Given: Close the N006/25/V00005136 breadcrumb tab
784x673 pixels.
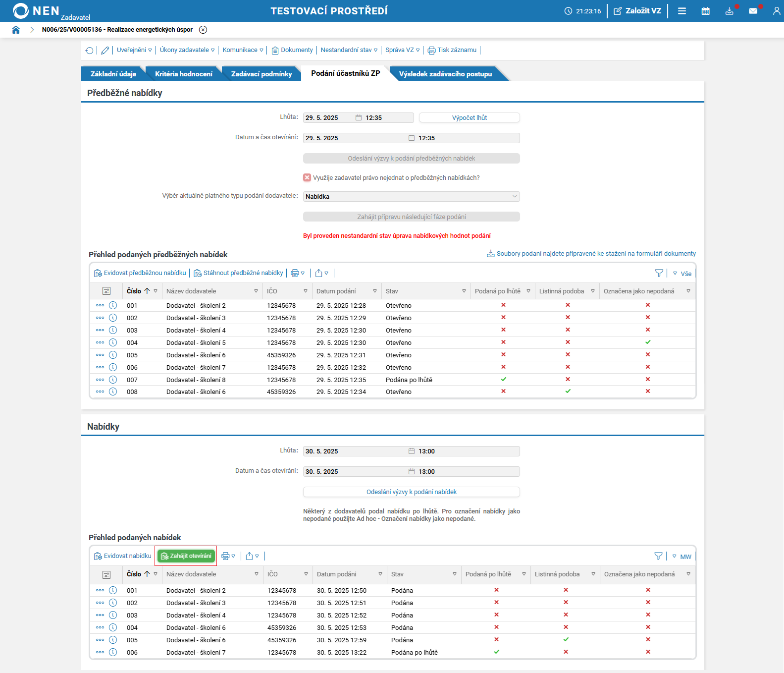Looking at the screenshot, I should coord(203,30).
